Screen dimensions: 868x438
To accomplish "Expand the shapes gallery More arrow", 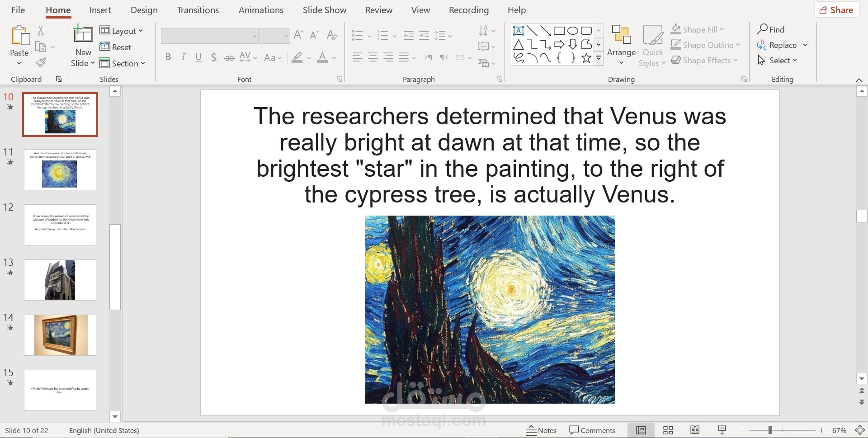I will pyautogui.click(x=599, y=58).
